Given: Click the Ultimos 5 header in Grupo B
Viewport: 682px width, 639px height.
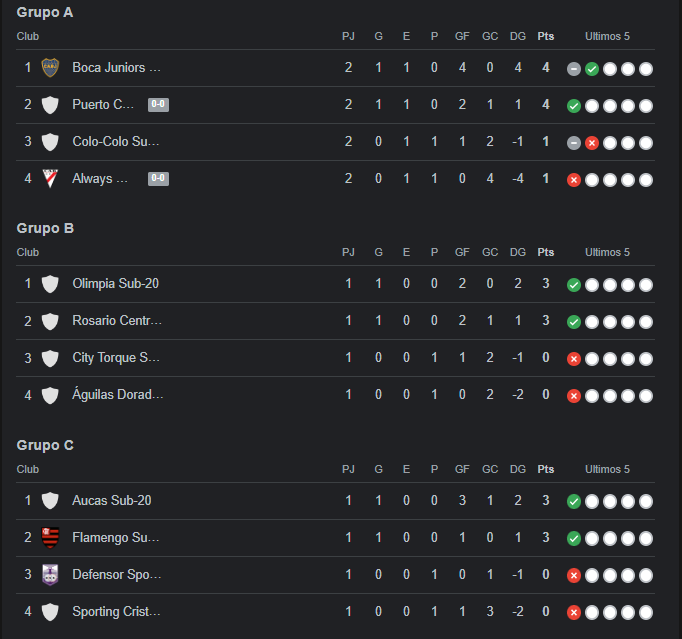Looking at the screenshot, I should [x=607, y=252].
